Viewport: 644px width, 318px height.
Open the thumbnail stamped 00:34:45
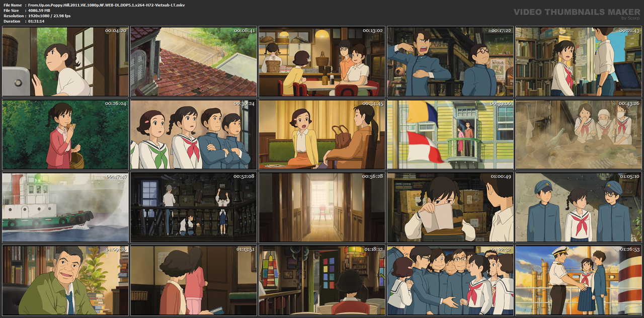tap(322, 134)
